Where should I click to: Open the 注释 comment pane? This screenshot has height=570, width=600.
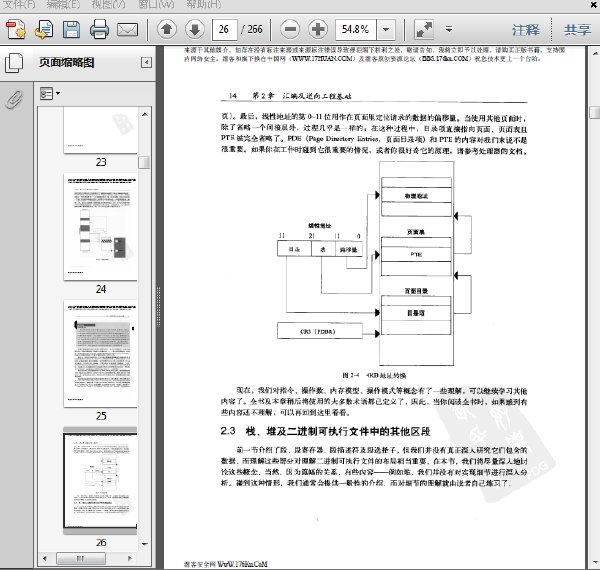click(x=526, y=29)
